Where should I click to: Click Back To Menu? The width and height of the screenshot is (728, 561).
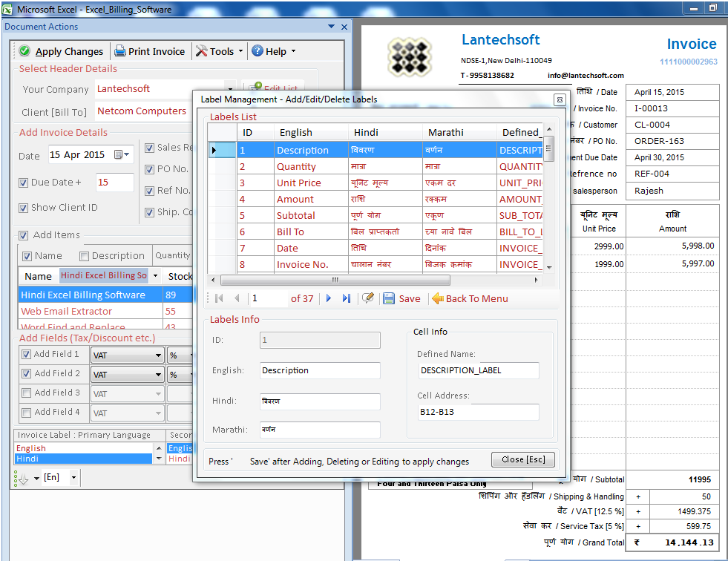pos(470,298)
